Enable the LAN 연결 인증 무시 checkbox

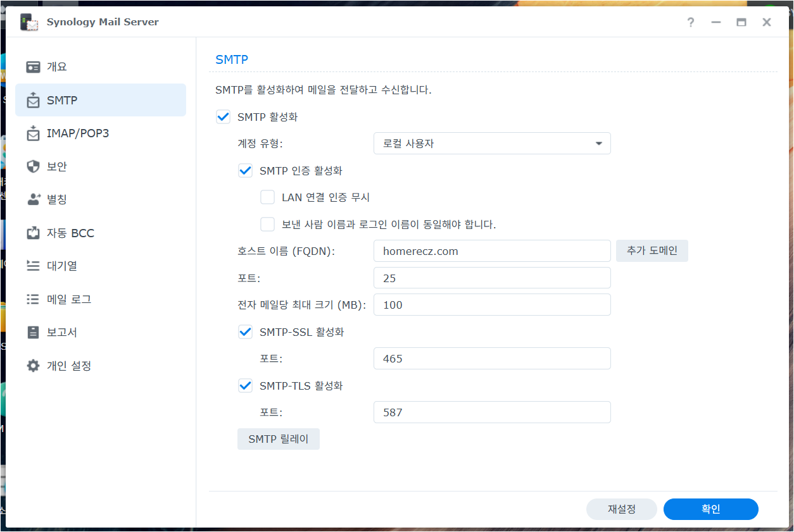[x=267, y=197]
